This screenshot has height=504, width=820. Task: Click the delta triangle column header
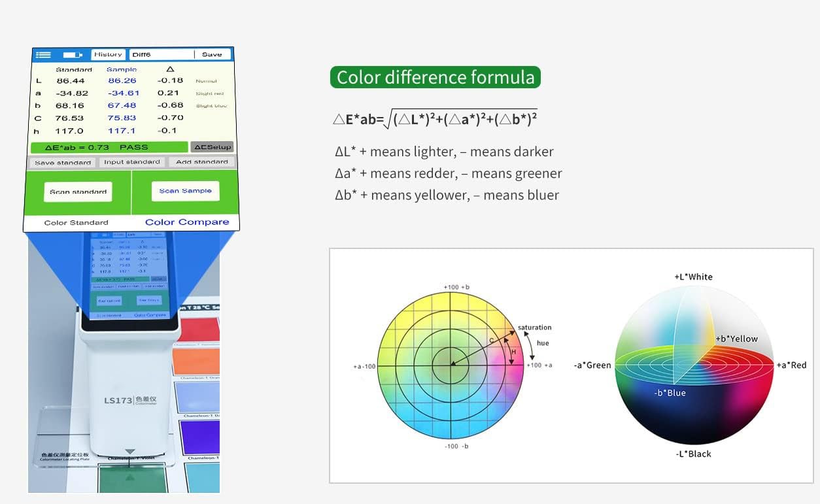170,69
